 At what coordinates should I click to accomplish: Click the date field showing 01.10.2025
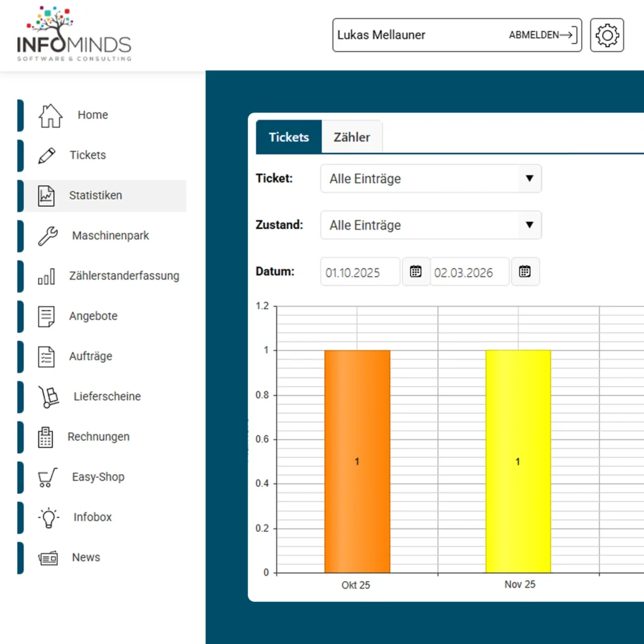360,272
